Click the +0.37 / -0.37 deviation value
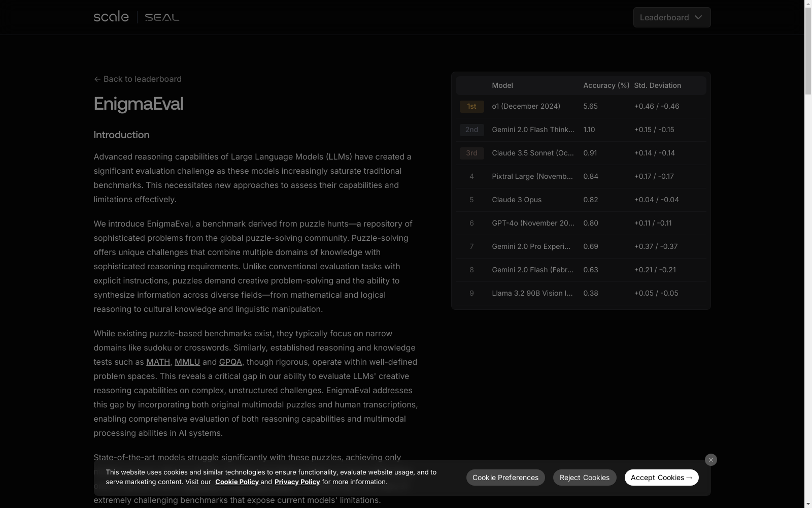The image size is (812, 508). pos(656,246)
